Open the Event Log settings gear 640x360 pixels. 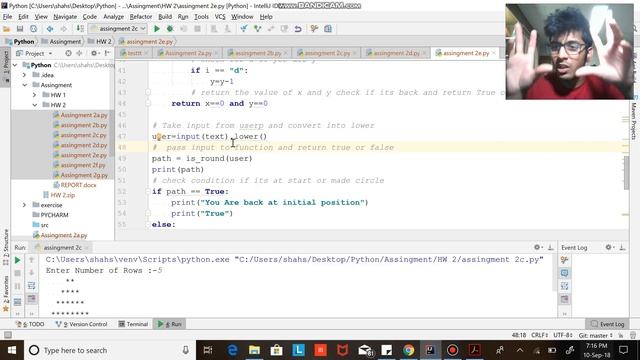pos(609,247)
